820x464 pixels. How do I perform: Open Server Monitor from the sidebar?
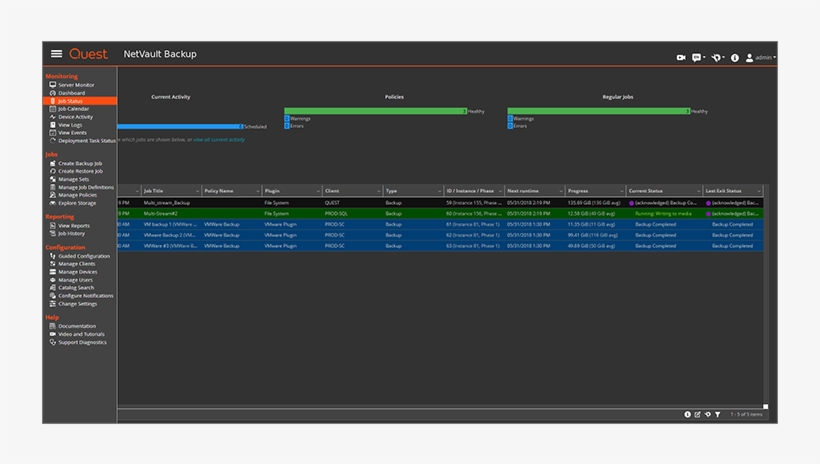click(76, 85)
